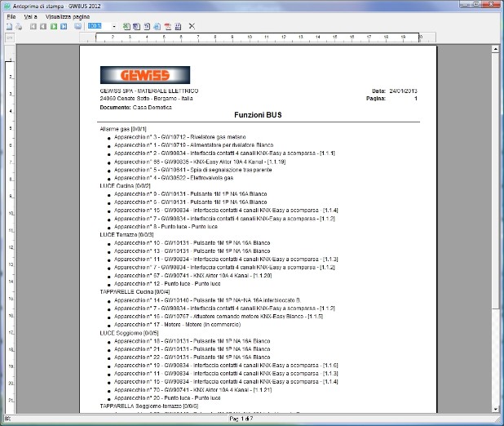The width and height of the screenshot is (504, 426).
Task: Click the zoom percentage input field
Action: pyautogui.click(x=99, y=26)
